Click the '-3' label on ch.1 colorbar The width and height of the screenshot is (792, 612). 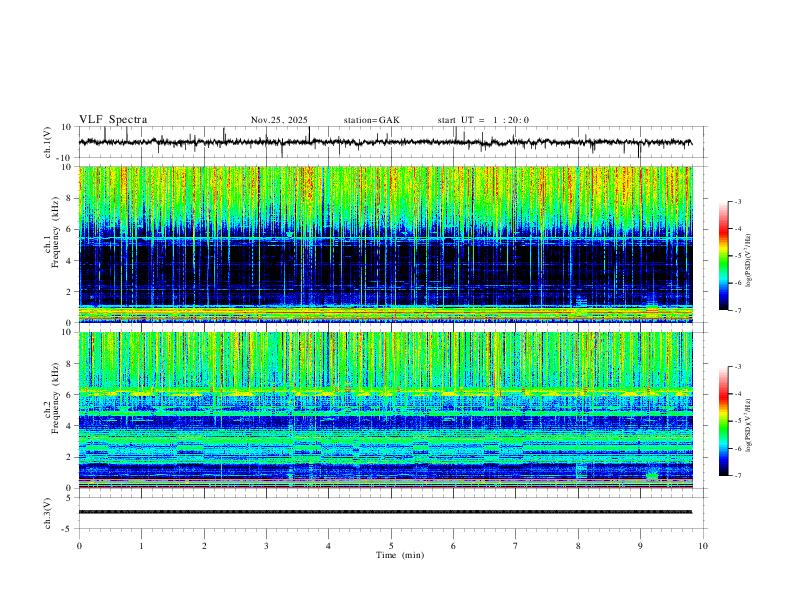pyautogui.click(x=738, y=201)
